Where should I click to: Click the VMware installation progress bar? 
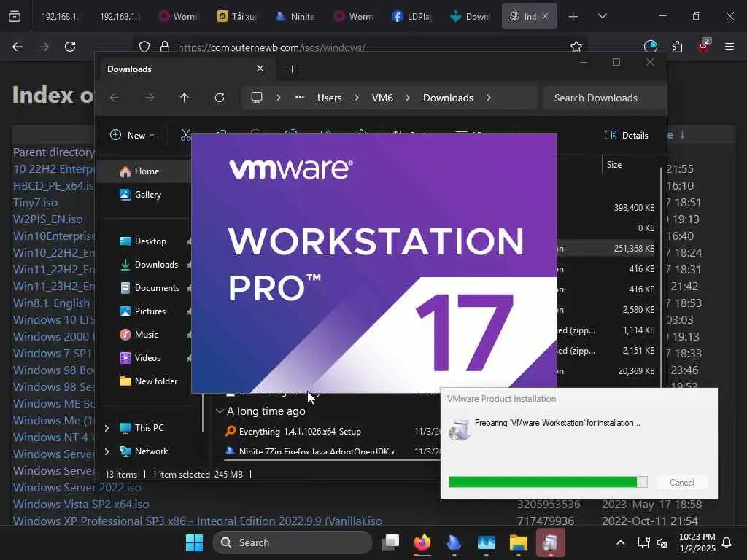click(x=548, y=482)
